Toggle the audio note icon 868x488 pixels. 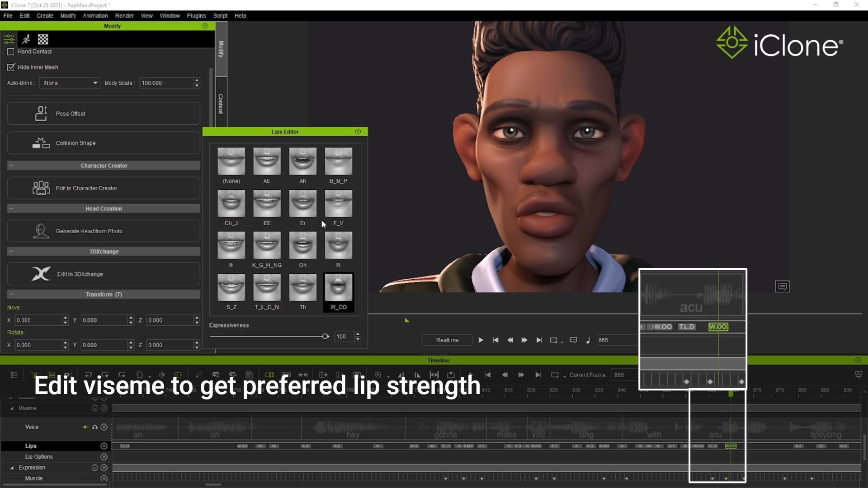[588, 340]
